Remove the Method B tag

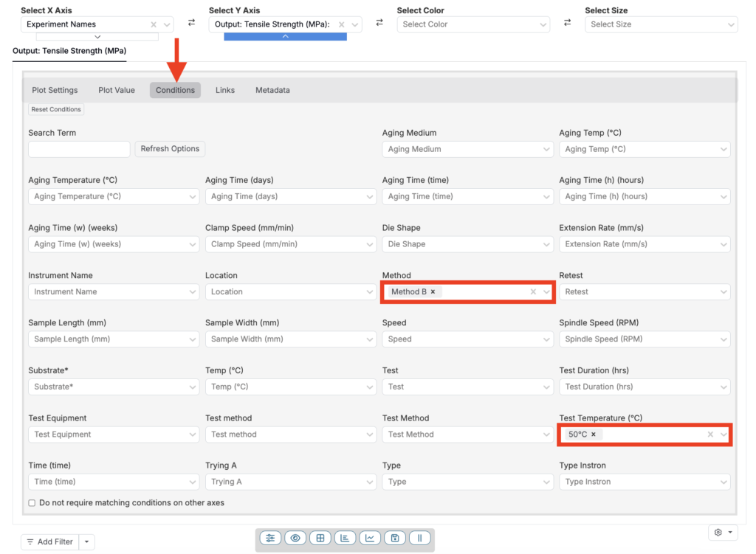click(433, 291)
